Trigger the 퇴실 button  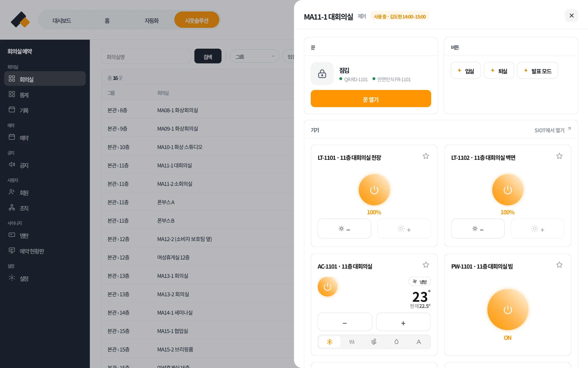tap(499, 71)
